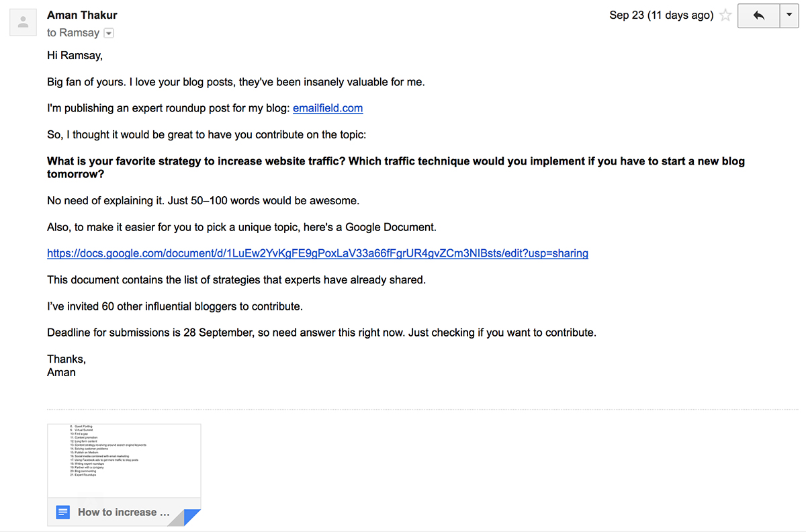Click the bold traffic strategy question text
The width and height of the screenshot is (806, 532).
(396, 167)
